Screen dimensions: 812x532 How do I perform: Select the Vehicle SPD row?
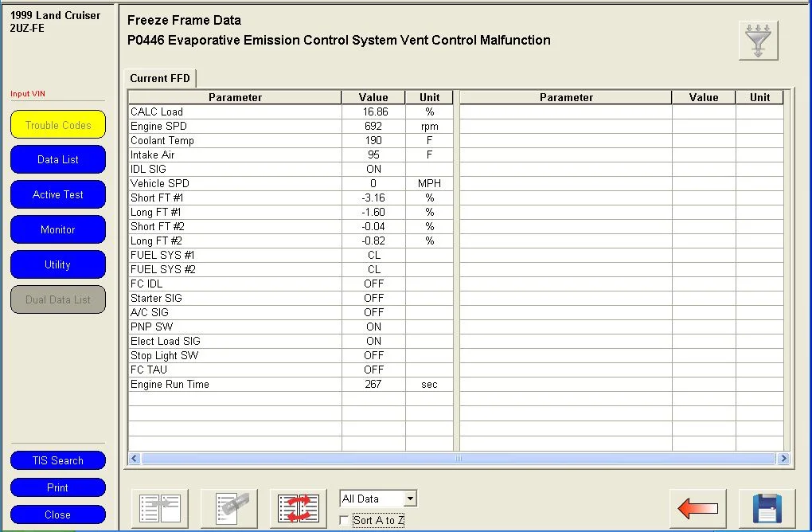[291, 183]
